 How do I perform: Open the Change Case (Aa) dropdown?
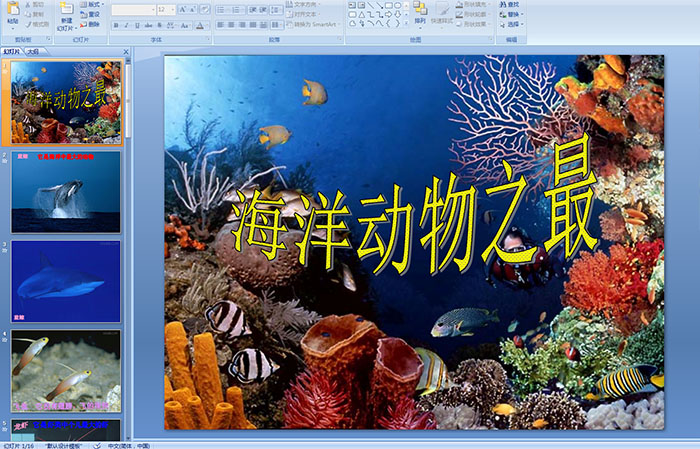click(x=185, y=25)
